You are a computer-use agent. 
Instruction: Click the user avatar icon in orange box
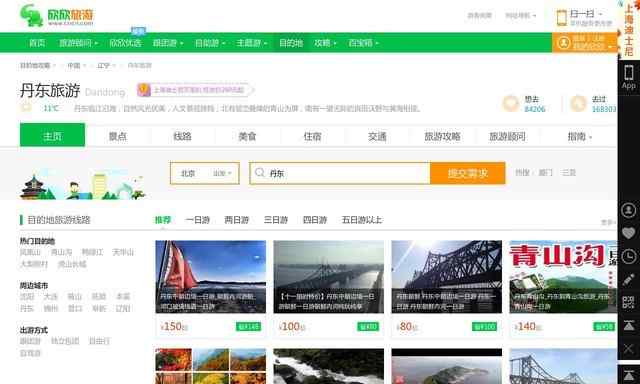[x=564, y=42]
